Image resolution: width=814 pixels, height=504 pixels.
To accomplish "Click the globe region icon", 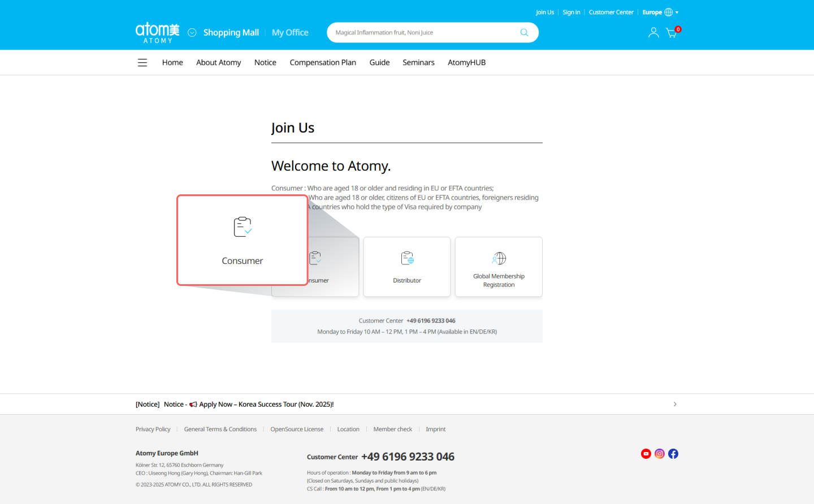I will pyautogui.click(x=669, y=12).
